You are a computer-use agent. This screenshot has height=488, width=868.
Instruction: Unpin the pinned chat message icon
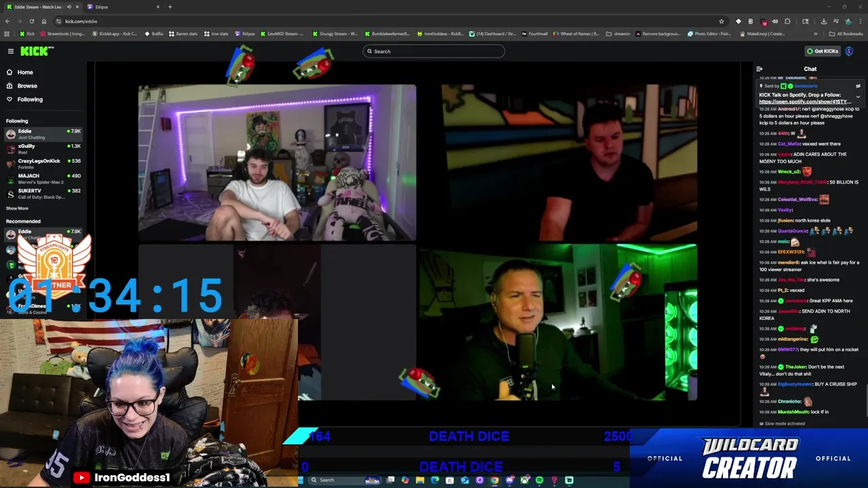pos(858,86)
